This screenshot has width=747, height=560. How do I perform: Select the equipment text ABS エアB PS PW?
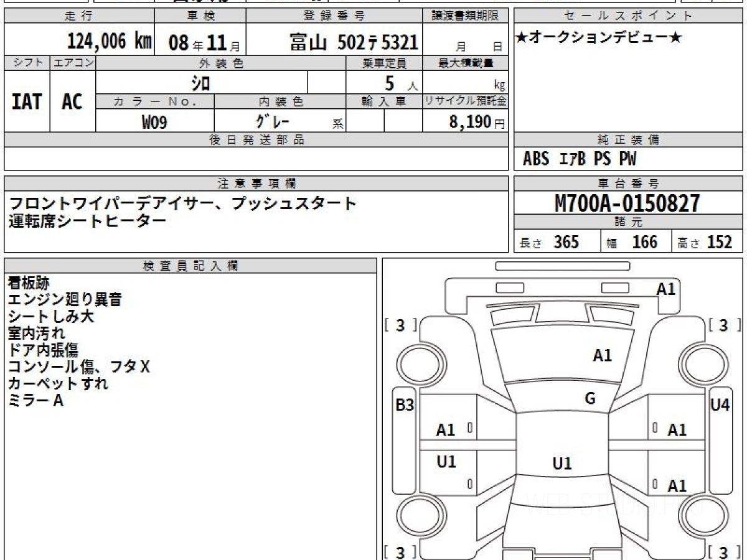coord(580,159)
